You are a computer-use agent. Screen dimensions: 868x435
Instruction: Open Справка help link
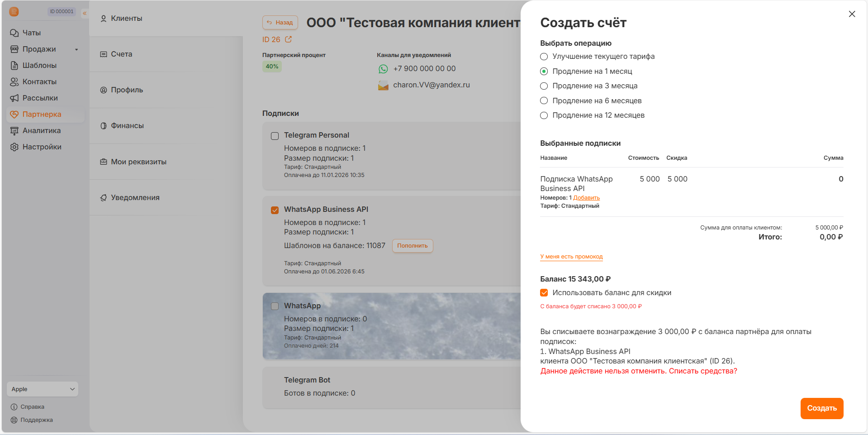pyautogui.click(x=33, y=407)
